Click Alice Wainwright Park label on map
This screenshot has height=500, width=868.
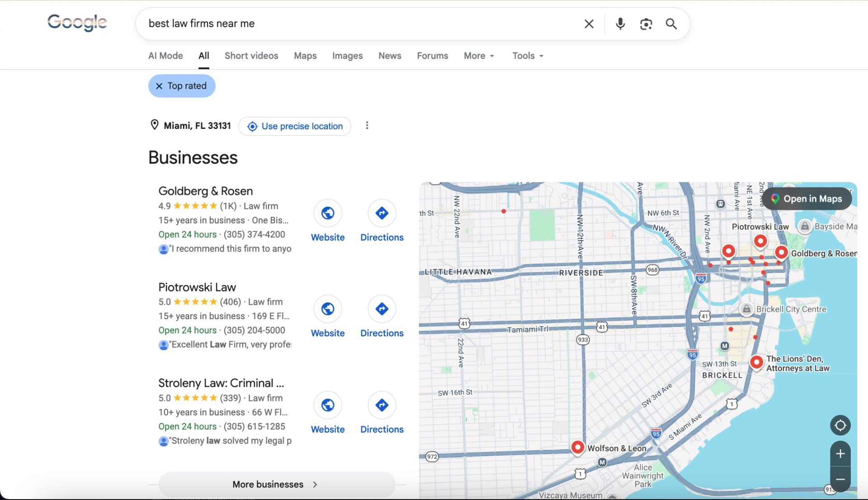(643, 476)
